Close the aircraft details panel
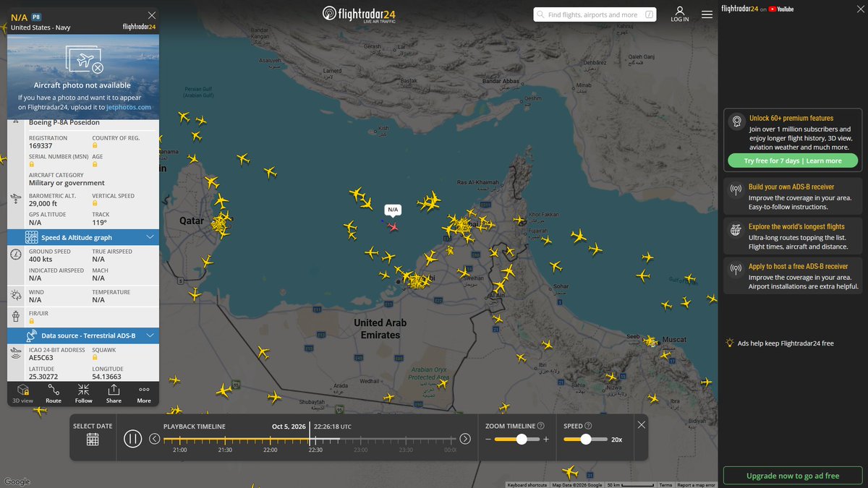This screenshot has height=488, width=868. pyautogui.click(x=151, y=15)
